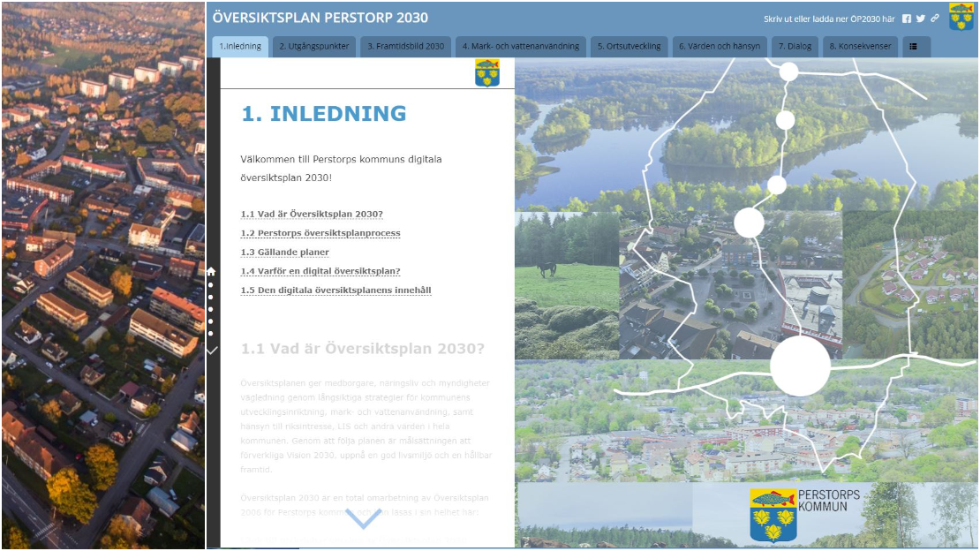Copy the share link icon
This screenshot has width=980, height=551.
click(x=935, y=19)
